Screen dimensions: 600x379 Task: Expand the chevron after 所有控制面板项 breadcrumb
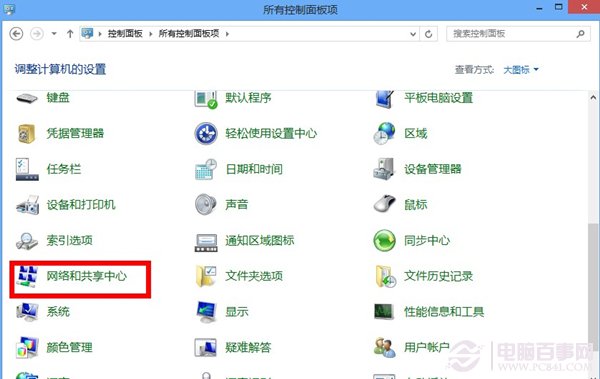(227, 34)
